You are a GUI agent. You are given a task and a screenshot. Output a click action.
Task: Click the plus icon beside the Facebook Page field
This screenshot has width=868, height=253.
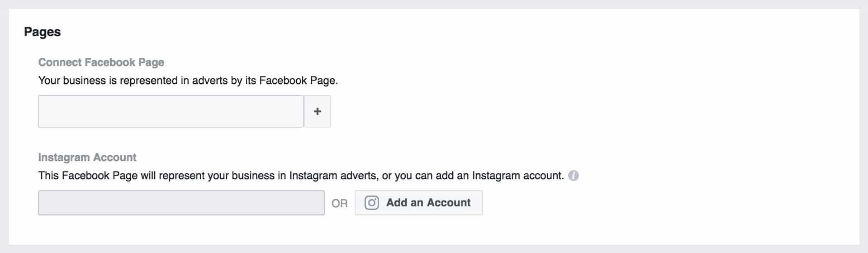click(318, 111)
